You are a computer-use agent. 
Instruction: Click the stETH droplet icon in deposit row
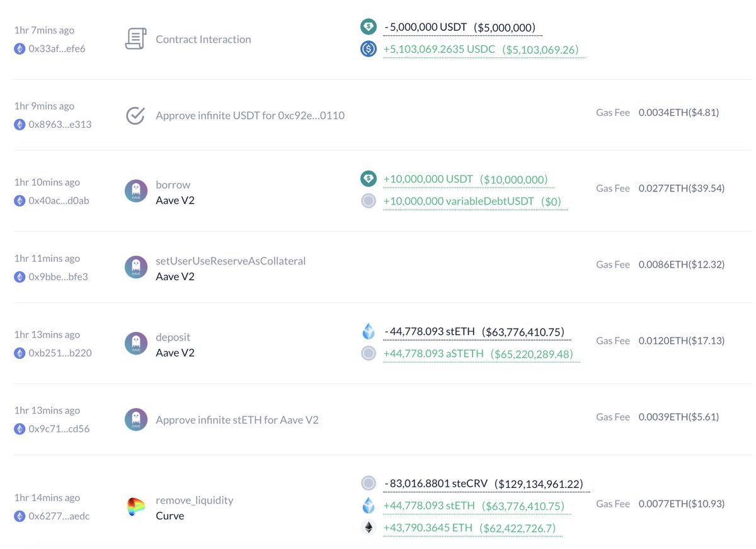[x=368, y=332]
